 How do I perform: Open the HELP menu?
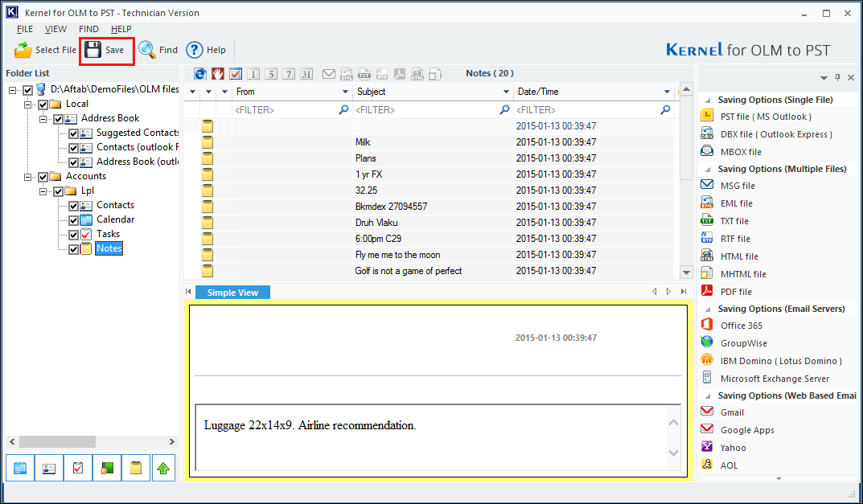[x=121, y=29]
